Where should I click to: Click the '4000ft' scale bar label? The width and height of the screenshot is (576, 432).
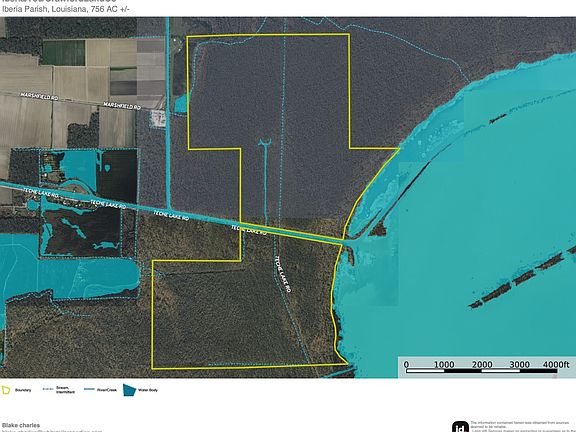pos(556,364)
